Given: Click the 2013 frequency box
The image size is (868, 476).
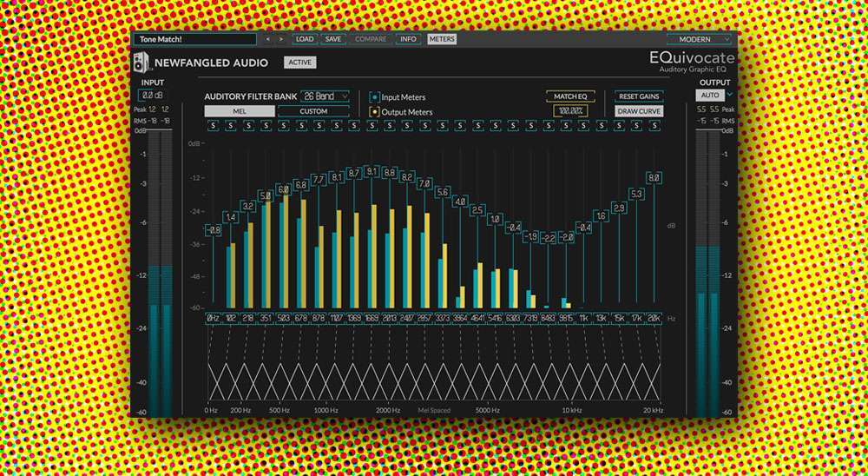Looking at the screenshot, I should click(389, 319).
